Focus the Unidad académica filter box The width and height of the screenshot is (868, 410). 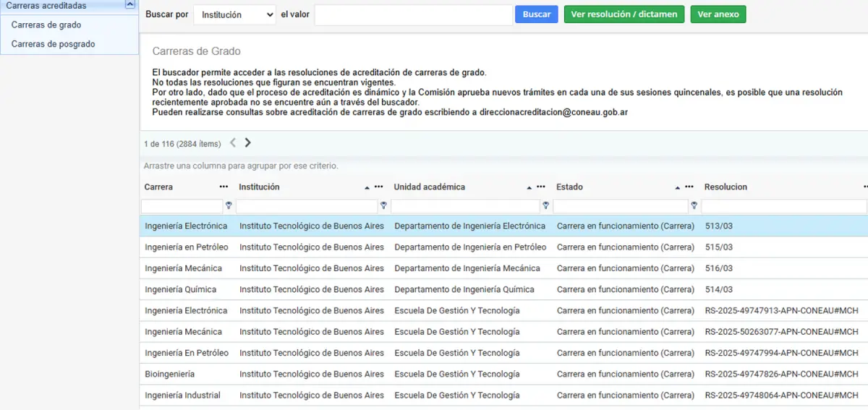point(465,206)
